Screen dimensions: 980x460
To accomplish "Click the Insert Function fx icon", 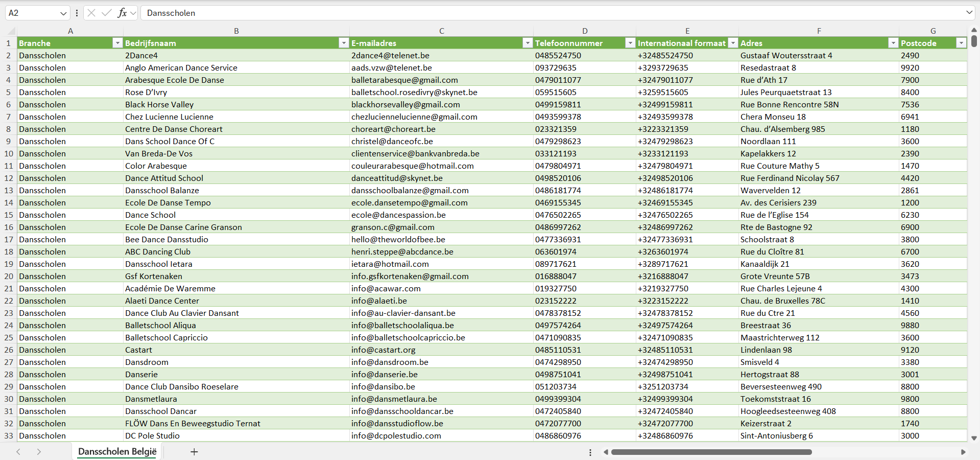I will click(122, 13).
